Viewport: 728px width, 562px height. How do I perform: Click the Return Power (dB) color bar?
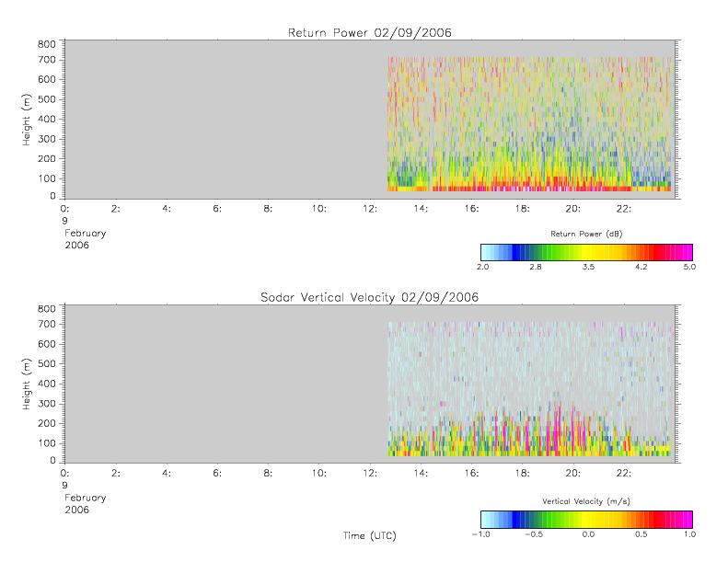[586, 252]
